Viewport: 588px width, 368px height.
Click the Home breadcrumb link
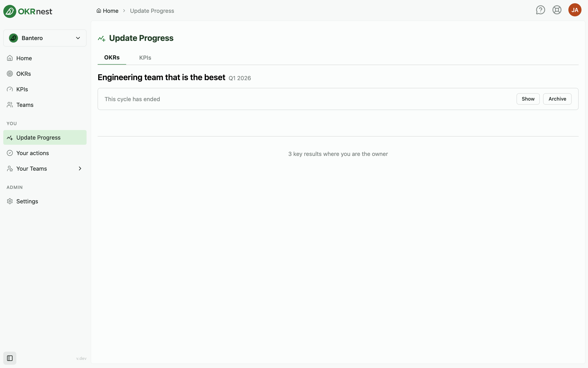(x=108, y=11)
